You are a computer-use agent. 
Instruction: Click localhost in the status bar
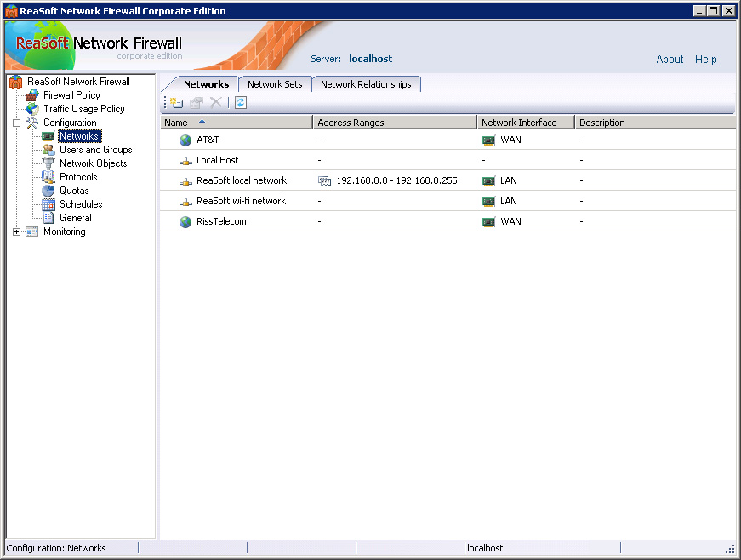click(x=485, y=548)
